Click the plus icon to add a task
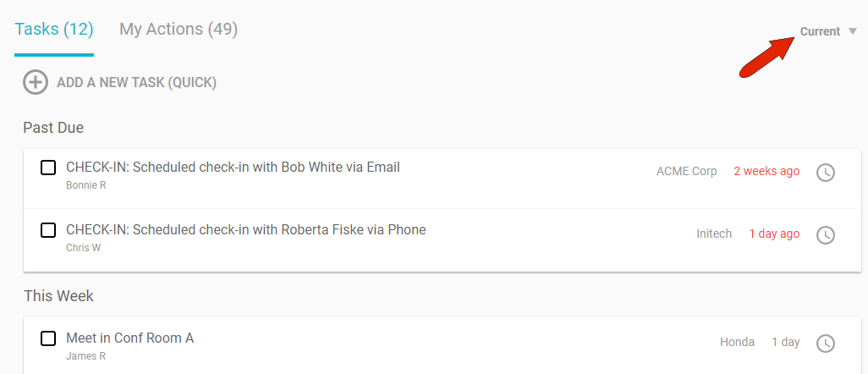Screen dimensions: 868x374 (36, 82)
